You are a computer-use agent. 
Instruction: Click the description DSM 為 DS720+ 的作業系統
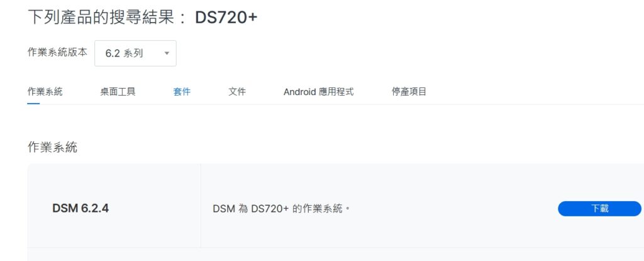click(281, 209)
